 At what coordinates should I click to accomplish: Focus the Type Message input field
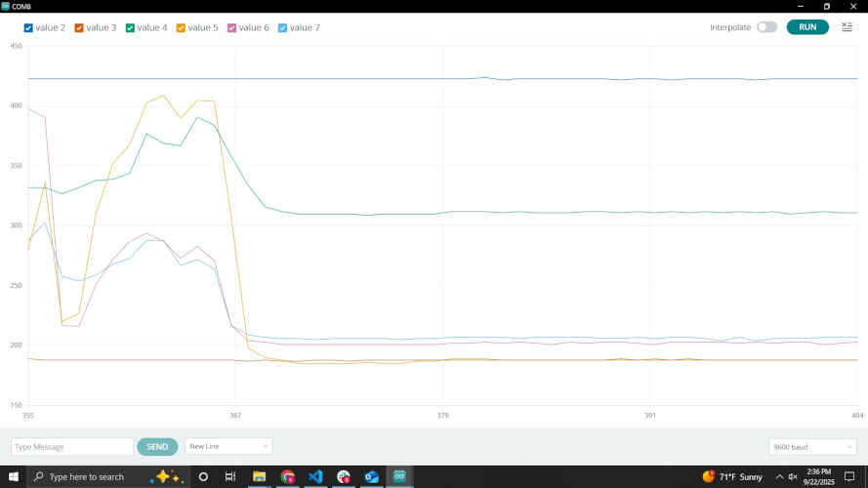coord(72,446)
